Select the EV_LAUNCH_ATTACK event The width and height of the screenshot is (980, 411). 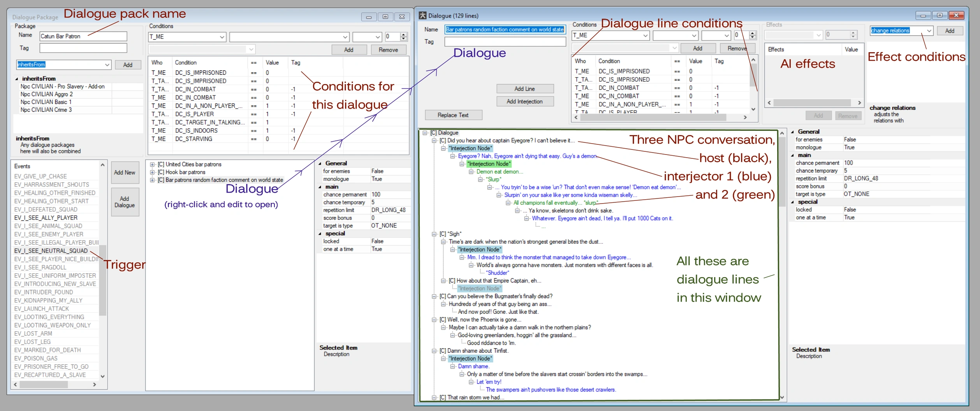[42, 309]
